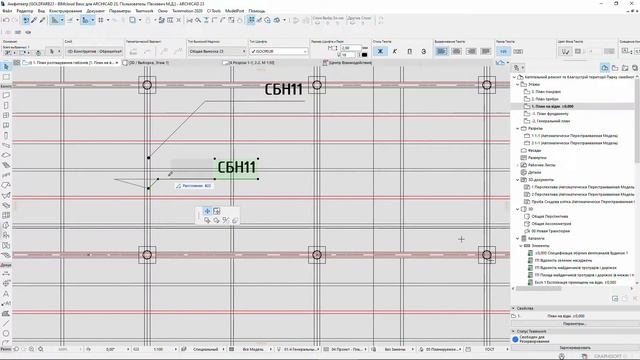Open the label type dropdown

[x=217, y=51]
